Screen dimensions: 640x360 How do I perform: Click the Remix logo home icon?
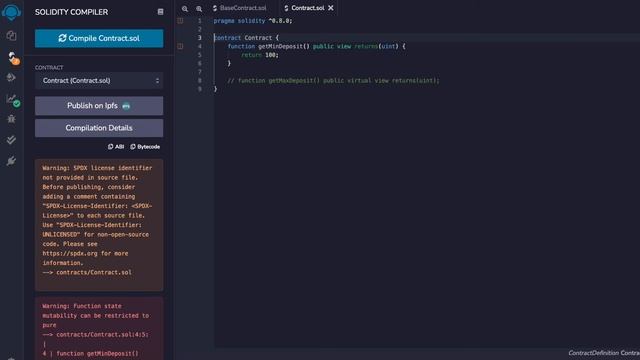coord(11,12)
